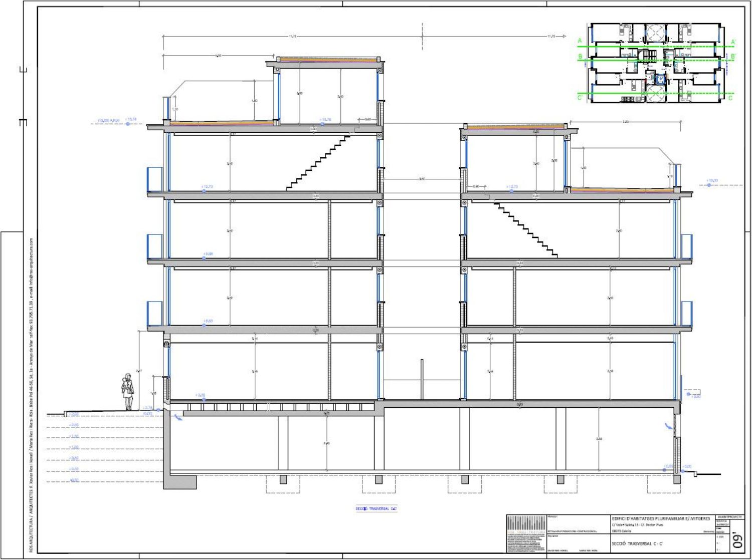Click the sheet number 09
Image resolution: width=752 pixels, height=560 pixels.
[x=737, y=543]
